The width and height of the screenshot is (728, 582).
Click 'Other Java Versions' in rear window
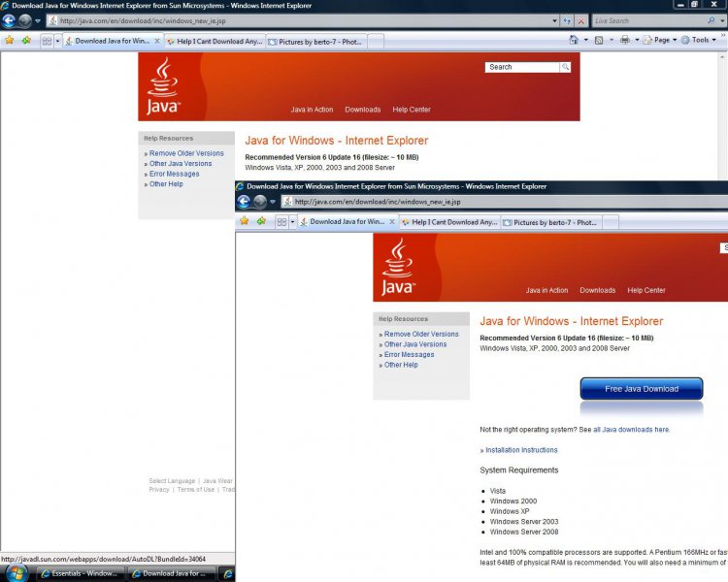tap(181, 163)
